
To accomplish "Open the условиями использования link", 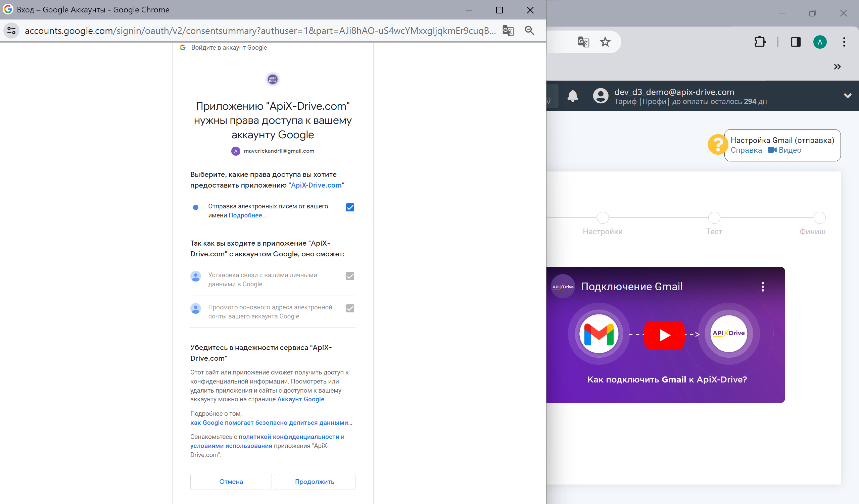I will click(231, 446).
